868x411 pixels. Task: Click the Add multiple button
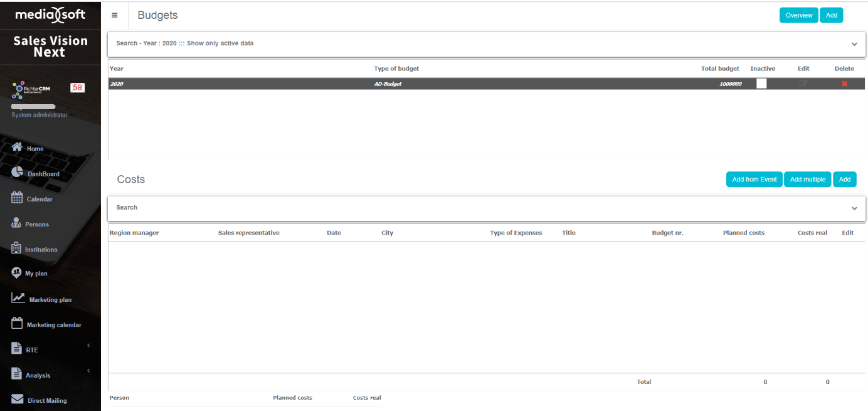click(x=807, y=179)
